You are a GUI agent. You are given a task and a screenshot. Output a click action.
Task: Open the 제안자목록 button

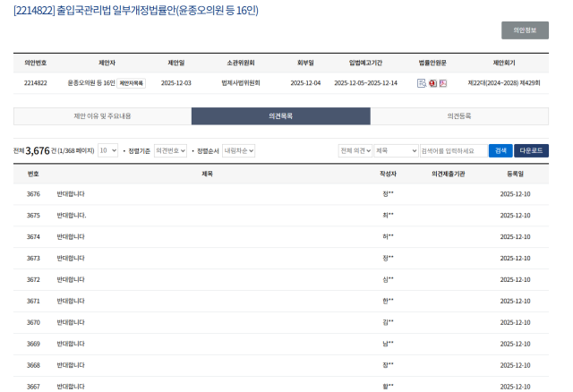(132, 83)
